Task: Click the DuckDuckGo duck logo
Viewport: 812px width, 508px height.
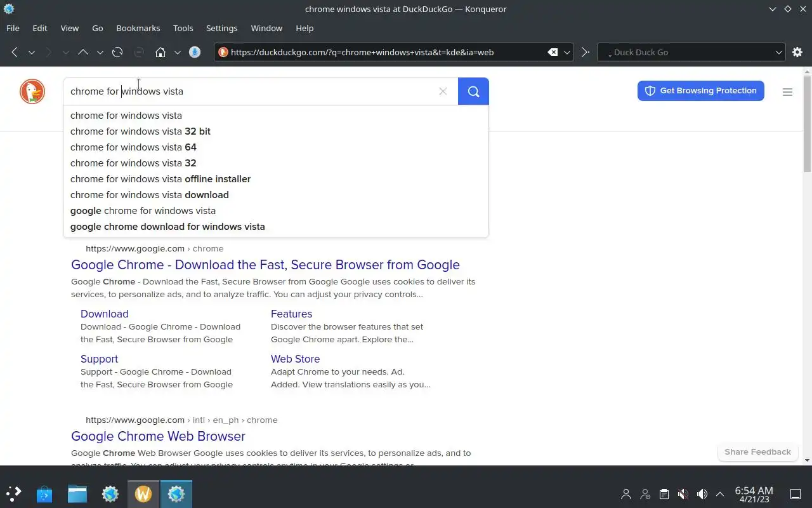Action: (32, 91)
